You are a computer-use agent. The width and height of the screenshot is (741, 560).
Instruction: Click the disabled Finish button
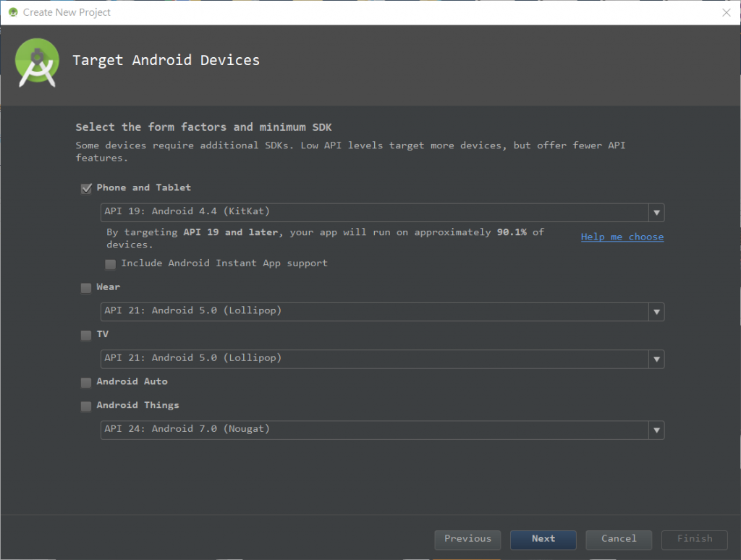[694, 539]
